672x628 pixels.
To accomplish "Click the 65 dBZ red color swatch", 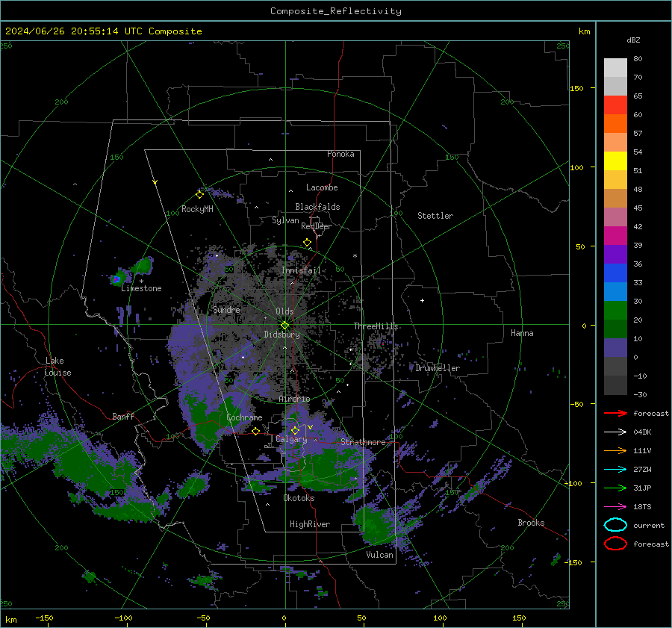I will (x=615, y=105).
